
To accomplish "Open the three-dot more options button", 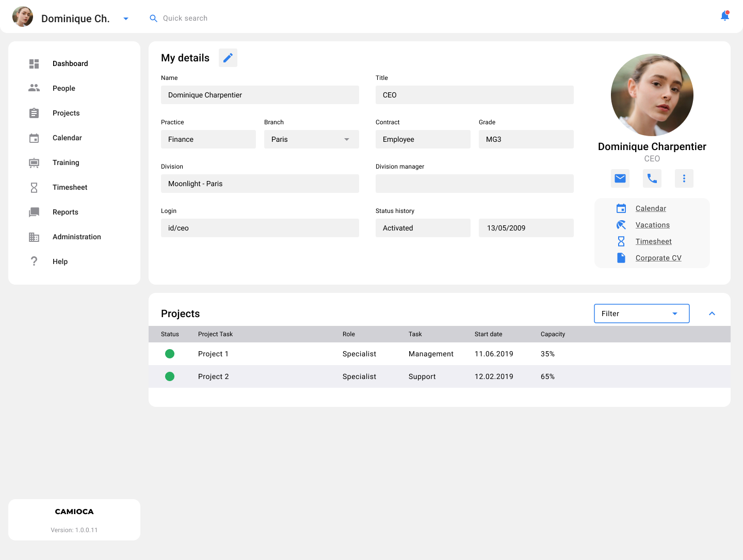I will [x=684, y=178].
